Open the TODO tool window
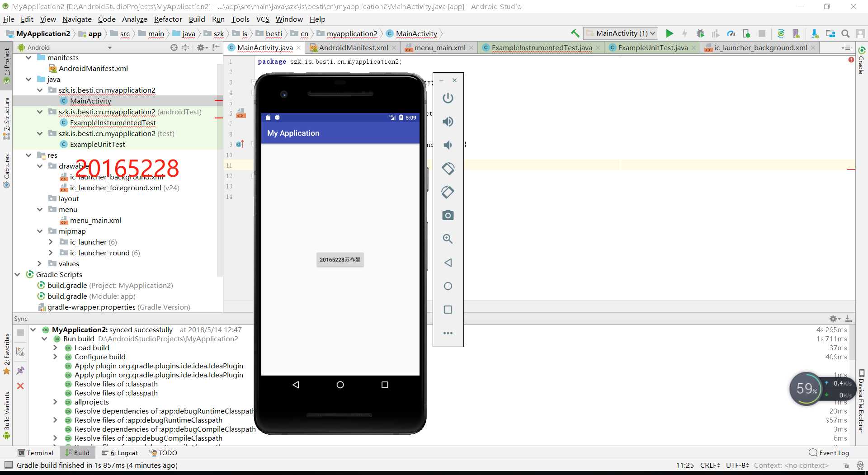 [163, 453]
